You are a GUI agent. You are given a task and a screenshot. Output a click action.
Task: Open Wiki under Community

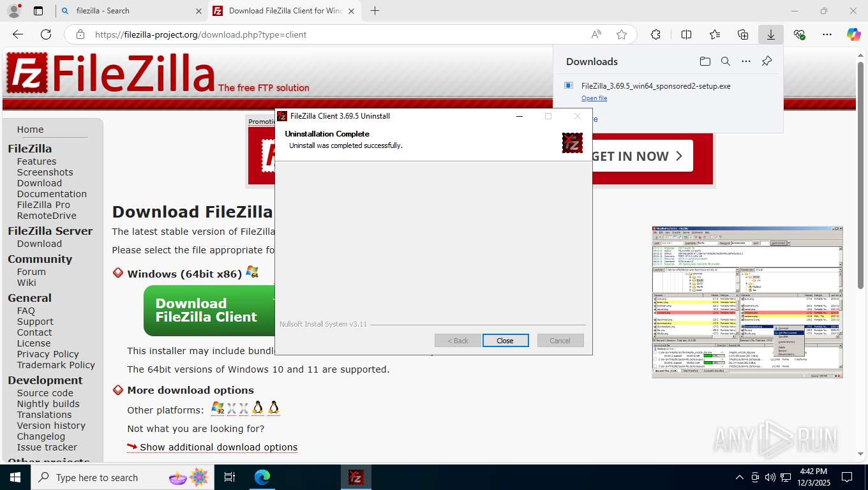[x=26, y=283]
